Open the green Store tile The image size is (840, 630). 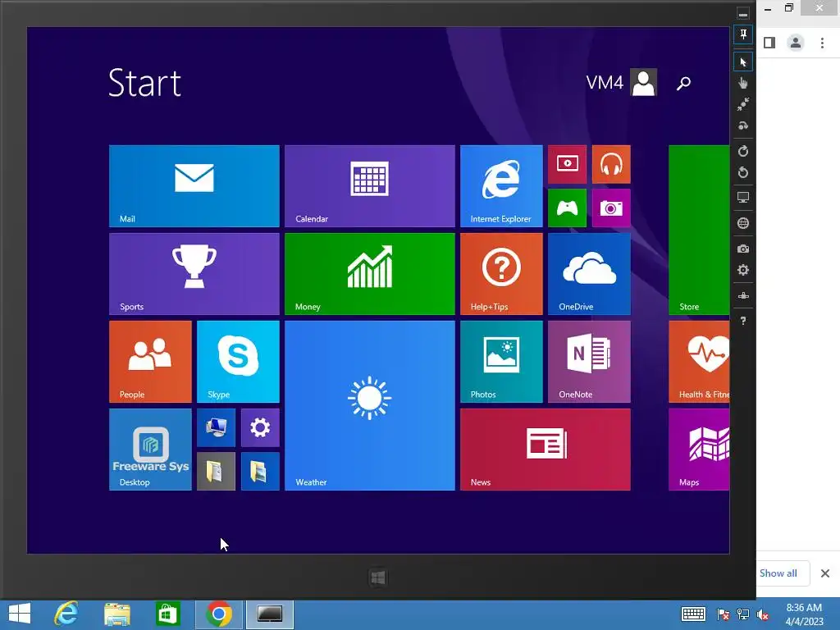tap(699, 230)
